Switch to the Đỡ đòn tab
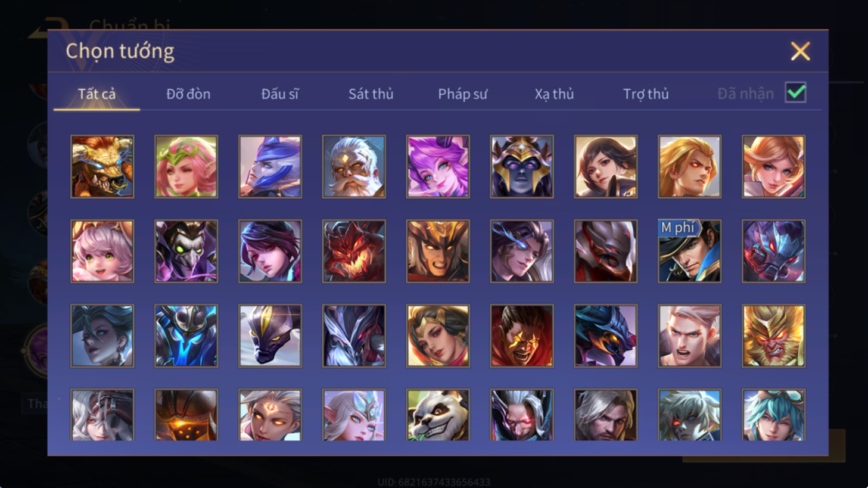The height and width of the screenshot is (488, 868). click(x=188, y=94)
